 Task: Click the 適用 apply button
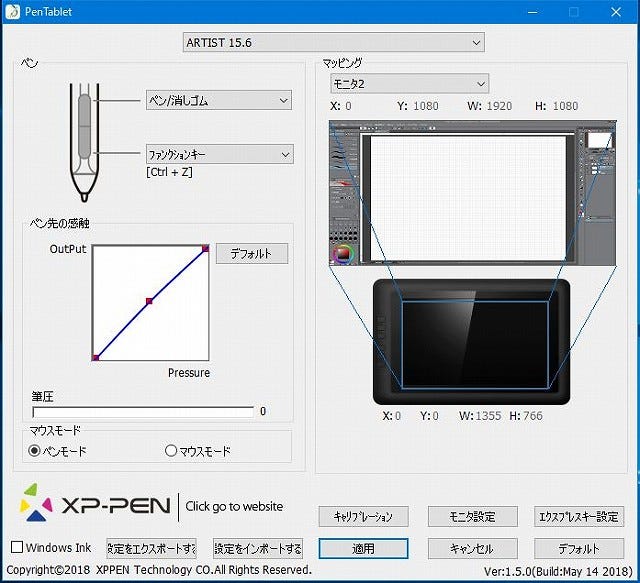[x=363, y=548]
